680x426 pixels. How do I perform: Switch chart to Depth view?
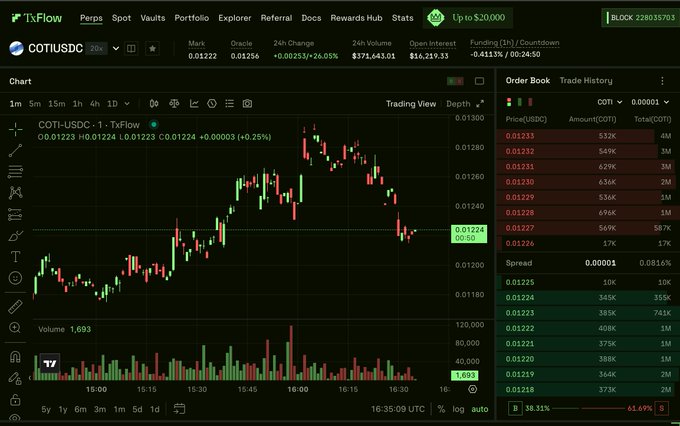(458, 104)
